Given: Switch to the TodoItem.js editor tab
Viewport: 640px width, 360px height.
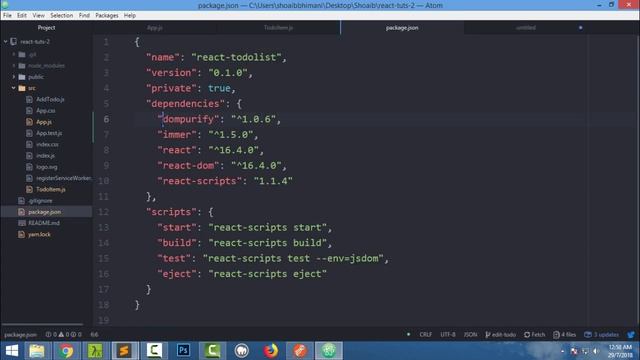Looking at the screenshot, I should point(278,28).
